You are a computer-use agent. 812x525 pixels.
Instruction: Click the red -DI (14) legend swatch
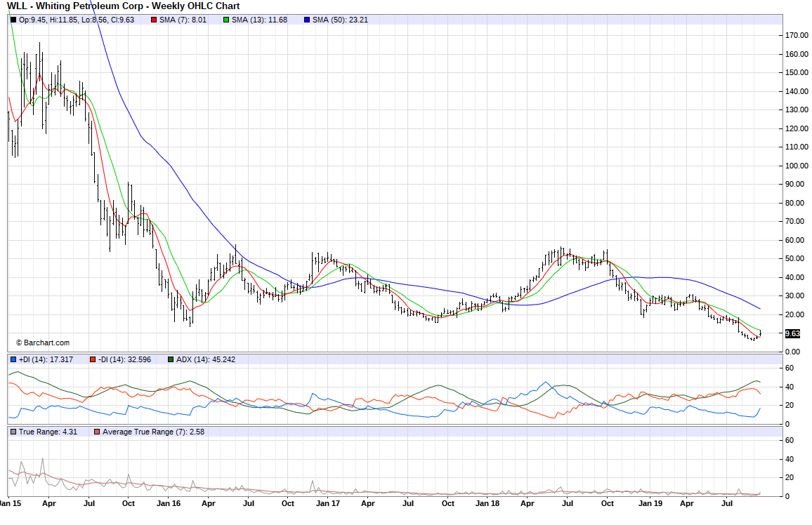[x=93, y=359]
